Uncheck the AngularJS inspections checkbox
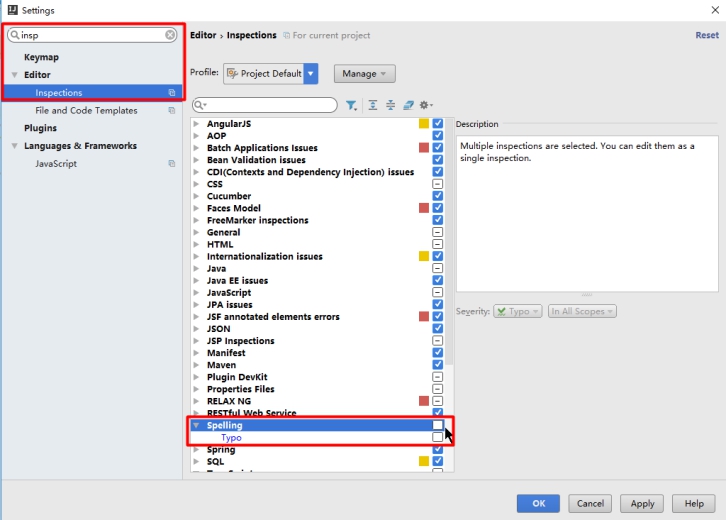The height and width of the screenshot is (520, 726). point(438,124)
